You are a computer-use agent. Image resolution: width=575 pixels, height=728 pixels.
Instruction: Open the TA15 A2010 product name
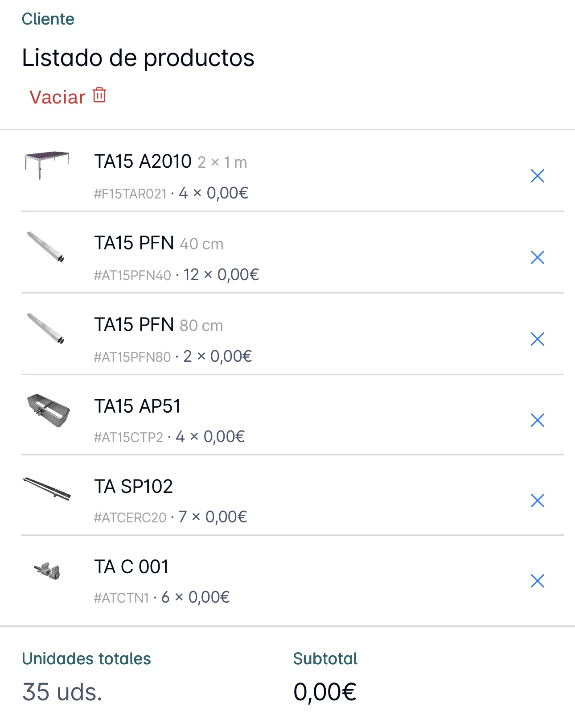coord(143,161)
